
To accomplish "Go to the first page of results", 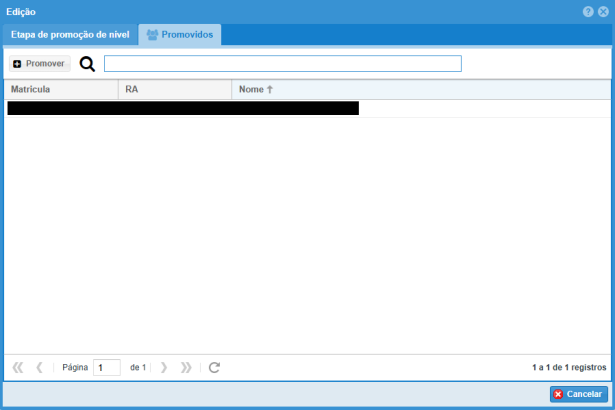I will coord(18,367).
